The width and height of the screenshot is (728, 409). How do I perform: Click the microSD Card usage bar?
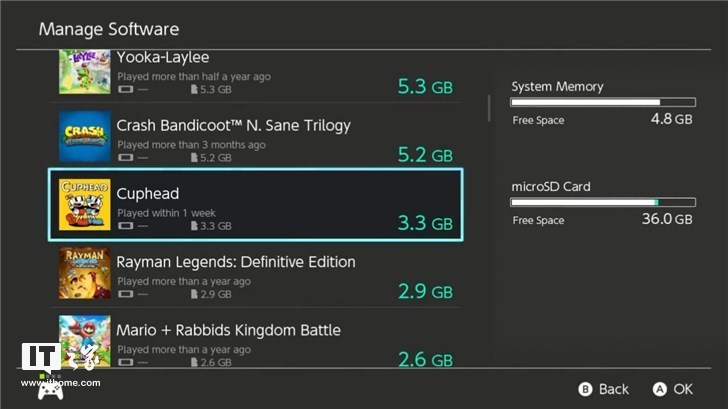(x=603, y=202)
